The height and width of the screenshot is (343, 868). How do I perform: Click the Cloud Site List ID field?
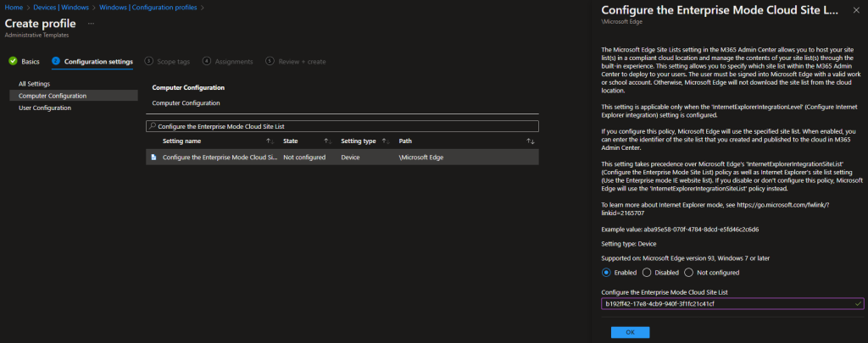click(x=732, y=304)
